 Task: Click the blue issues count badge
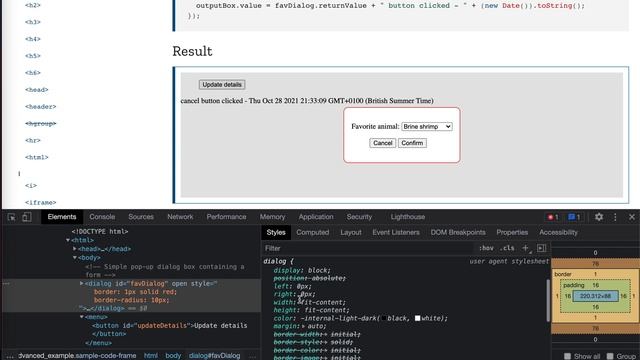point(574,217)
